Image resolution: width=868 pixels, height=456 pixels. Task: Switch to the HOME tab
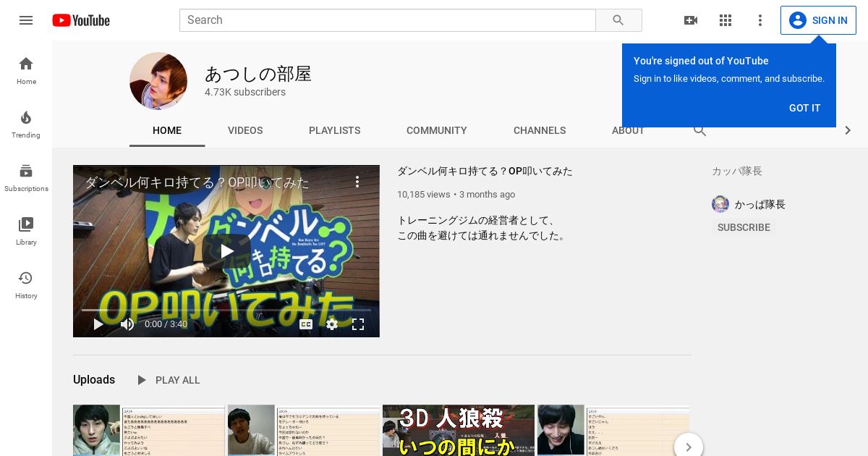tap(167, 130)
